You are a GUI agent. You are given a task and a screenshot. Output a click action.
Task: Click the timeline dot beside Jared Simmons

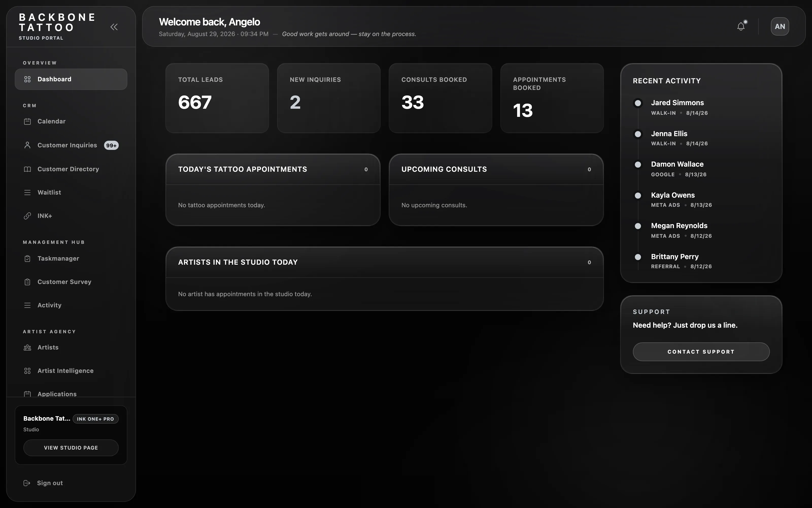pos(638,103)
